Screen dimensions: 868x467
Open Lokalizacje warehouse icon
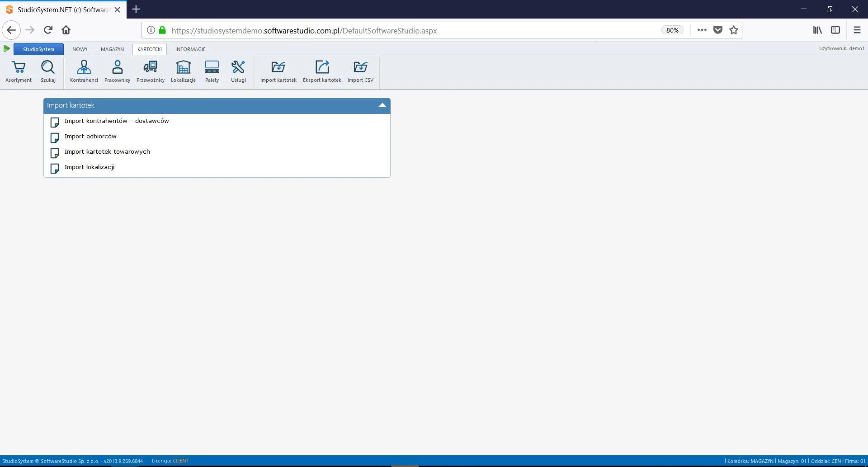[x=183, y=67]
